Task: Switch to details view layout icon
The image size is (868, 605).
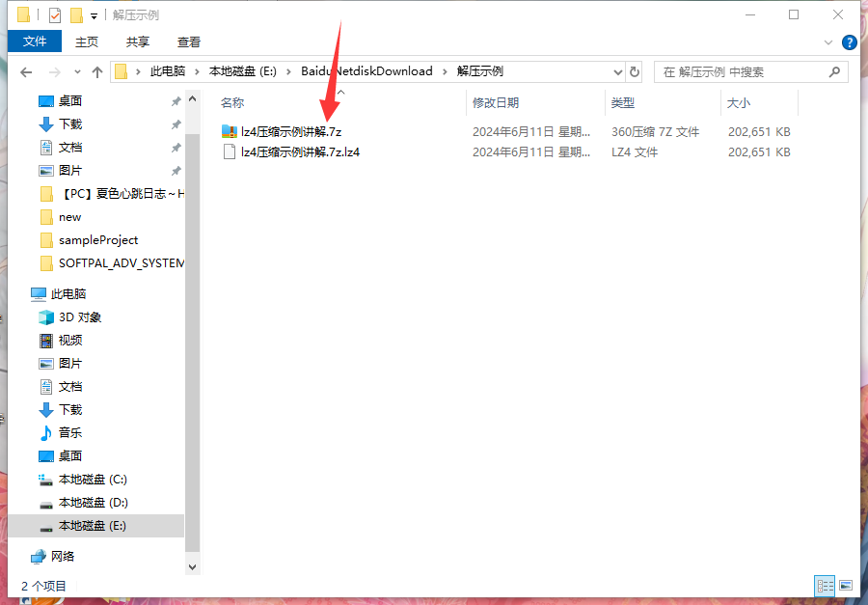Action: click(825, 585)
